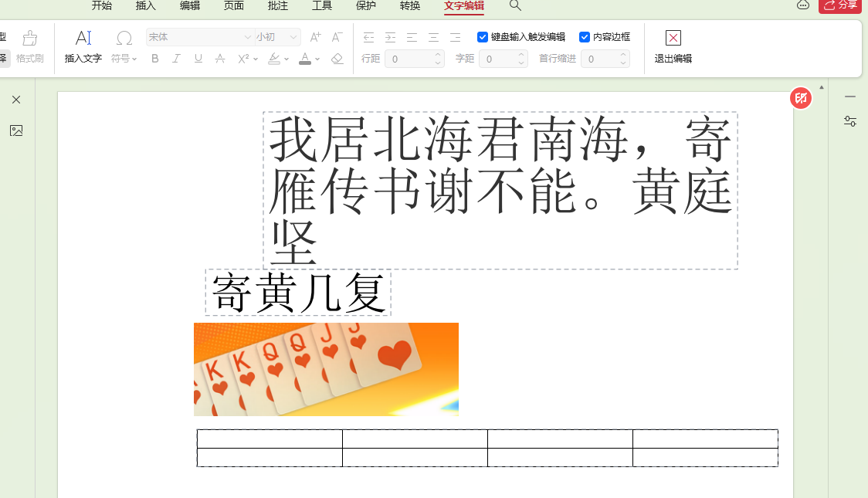Toggle the 内容边框 checkbox
868x498 pixels.
click(585, 37)
